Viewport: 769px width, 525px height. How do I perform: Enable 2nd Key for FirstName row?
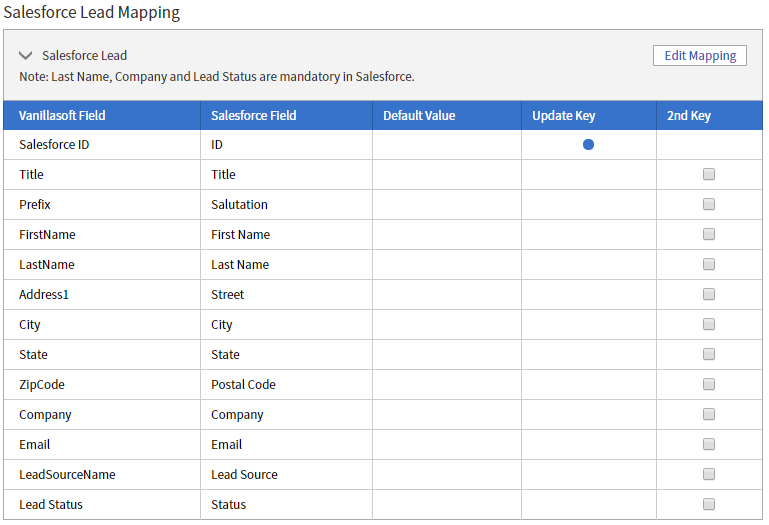click(708, 234)
